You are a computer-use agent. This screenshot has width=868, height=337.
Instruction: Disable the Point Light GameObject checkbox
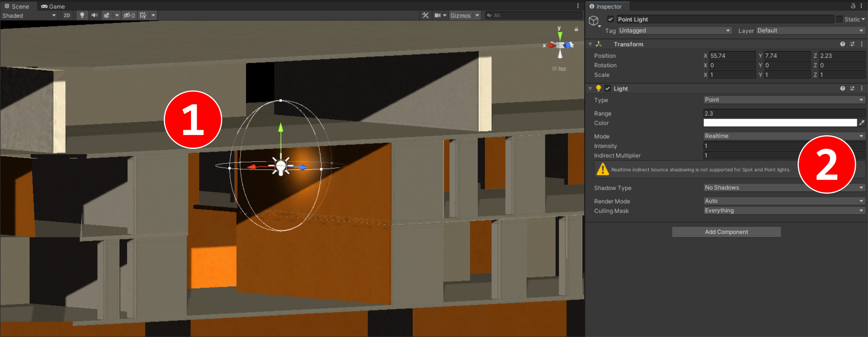click(610, 19)
